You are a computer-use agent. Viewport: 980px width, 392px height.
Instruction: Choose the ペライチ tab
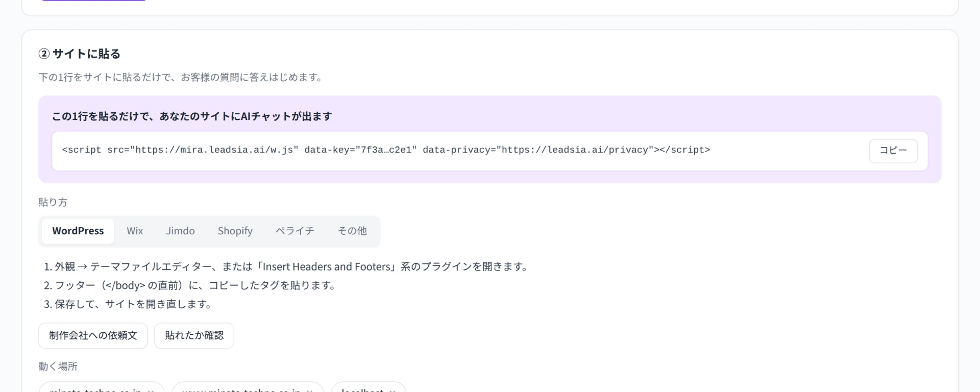click(295, 231)
